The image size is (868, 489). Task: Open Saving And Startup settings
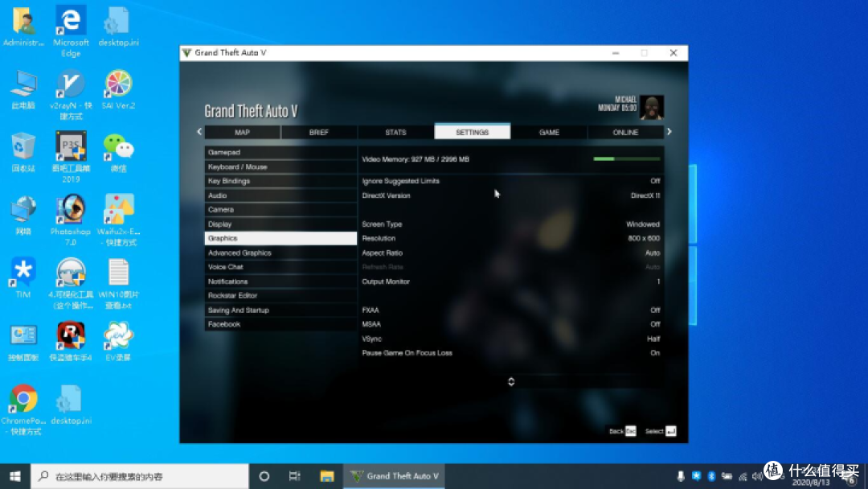[280, 310]
